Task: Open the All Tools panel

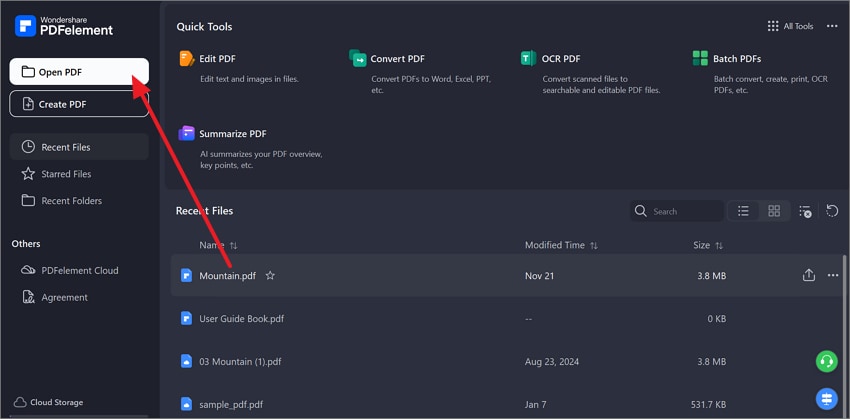Action: [x=790, y=26]
